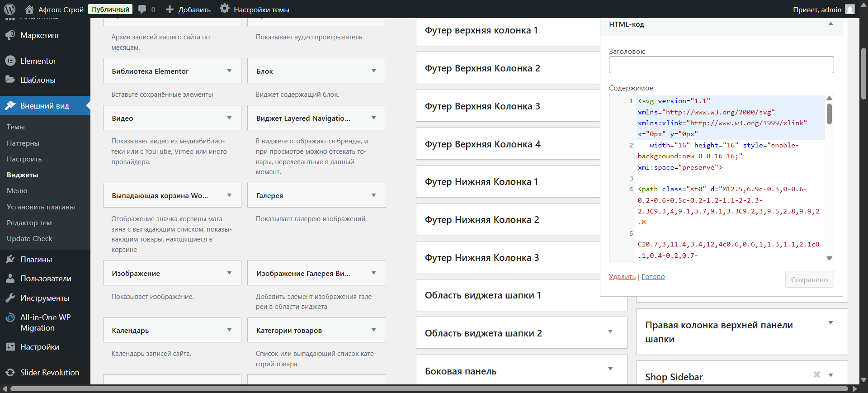Click the Сохранено button
Image resolution: width=868 pixels, height=393 pixels.
click(x=809, y=279)
